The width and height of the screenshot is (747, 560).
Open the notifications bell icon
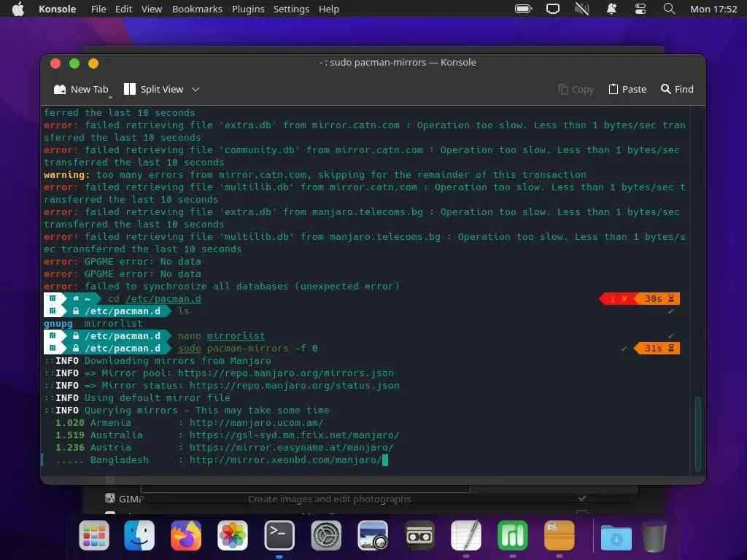(x=612, y=9)
